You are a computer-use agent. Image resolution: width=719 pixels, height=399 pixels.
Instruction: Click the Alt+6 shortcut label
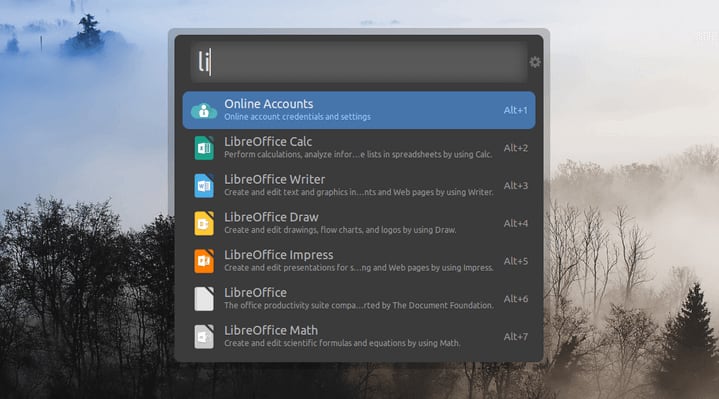point(516,299)
